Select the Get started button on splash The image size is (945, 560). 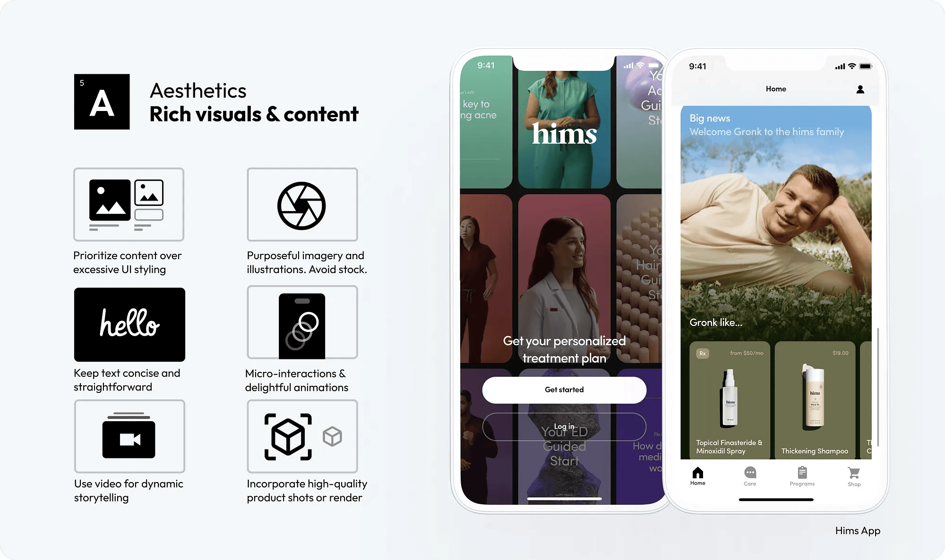pos(564,389)
